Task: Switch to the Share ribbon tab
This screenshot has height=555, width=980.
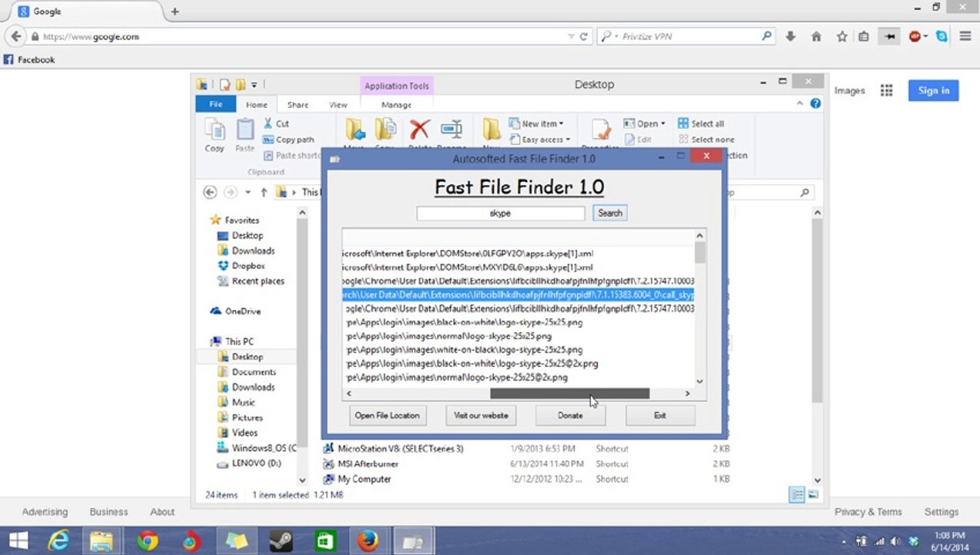Action: pyautogui.click(x=297, y=105)
